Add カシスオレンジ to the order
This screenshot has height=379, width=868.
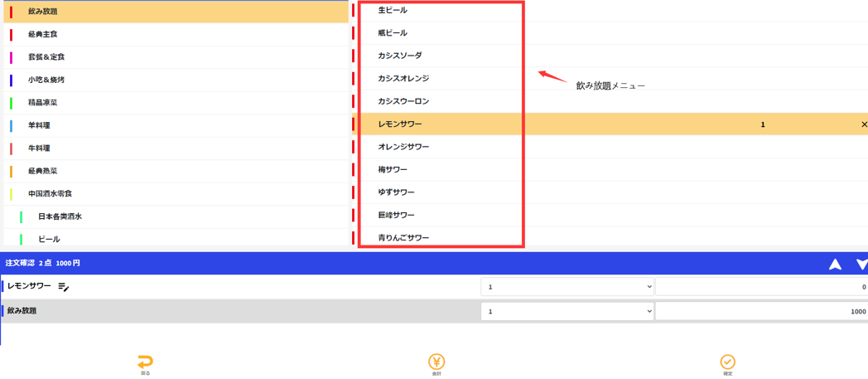pyautogui.click(x=403, y=79)
